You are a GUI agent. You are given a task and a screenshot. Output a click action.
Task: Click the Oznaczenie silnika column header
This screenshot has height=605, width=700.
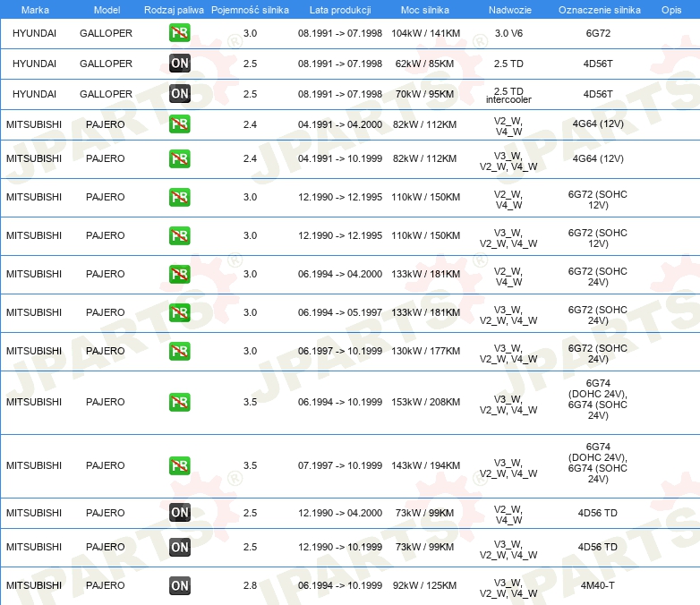click(x=600, y=10)
